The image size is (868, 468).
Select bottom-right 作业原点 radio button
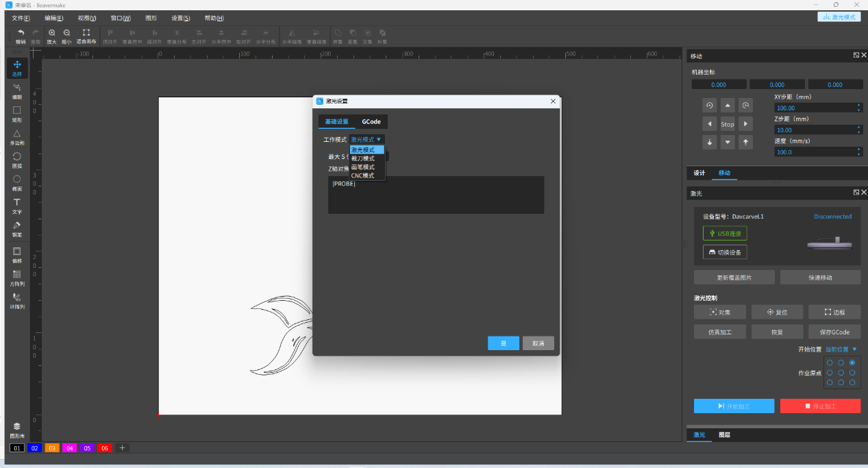coord(852,382)
